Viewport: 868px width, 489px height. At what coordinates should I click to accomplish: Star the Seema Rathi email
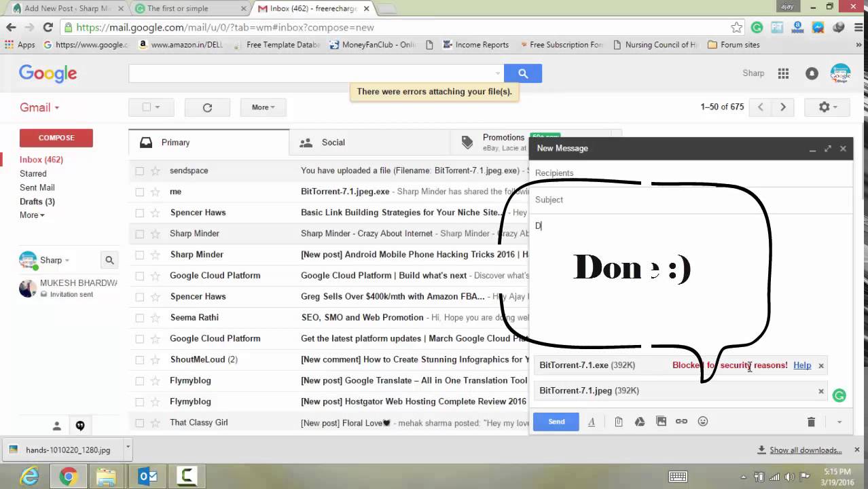[x=155, y=317]
